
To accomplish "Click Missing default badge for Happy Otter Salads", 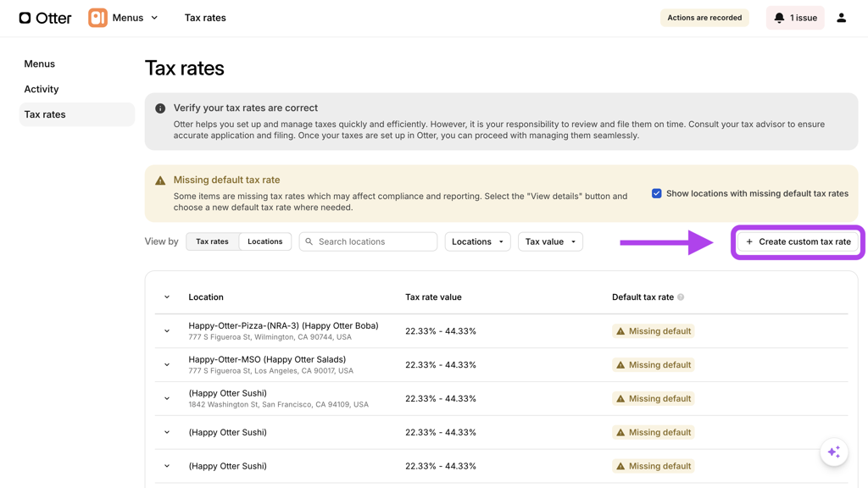I will tap(653, 365).
